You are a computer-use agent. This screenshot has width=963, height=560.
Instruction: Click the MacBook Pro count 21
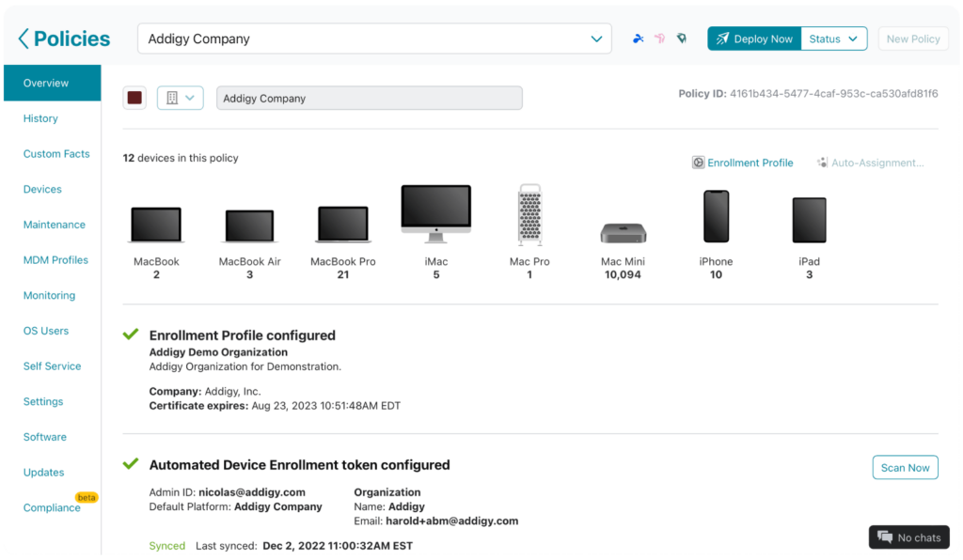coord(342,274)
